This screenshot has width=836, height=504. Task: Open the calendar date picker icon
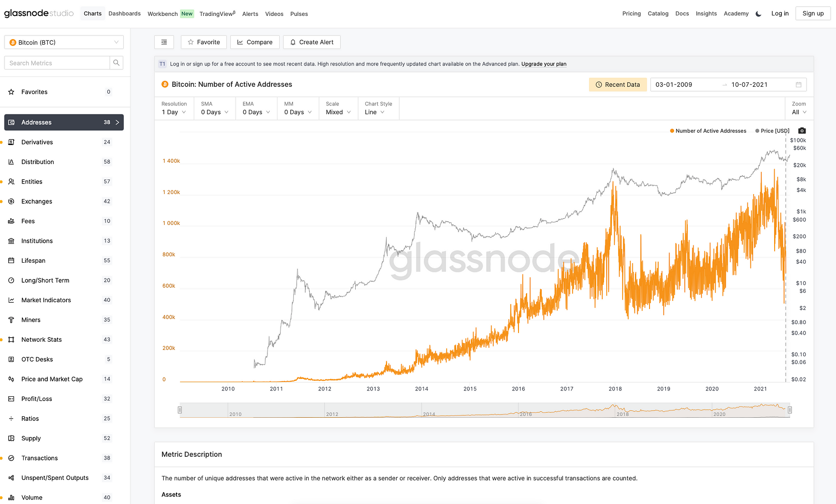[798, 85]
